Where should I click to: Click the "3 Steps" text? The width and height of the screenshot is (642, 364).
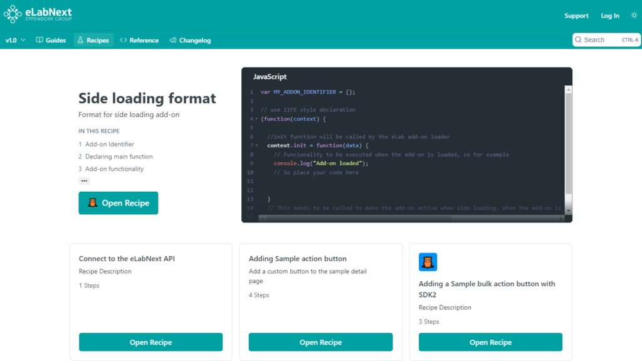tap(429, 321)
